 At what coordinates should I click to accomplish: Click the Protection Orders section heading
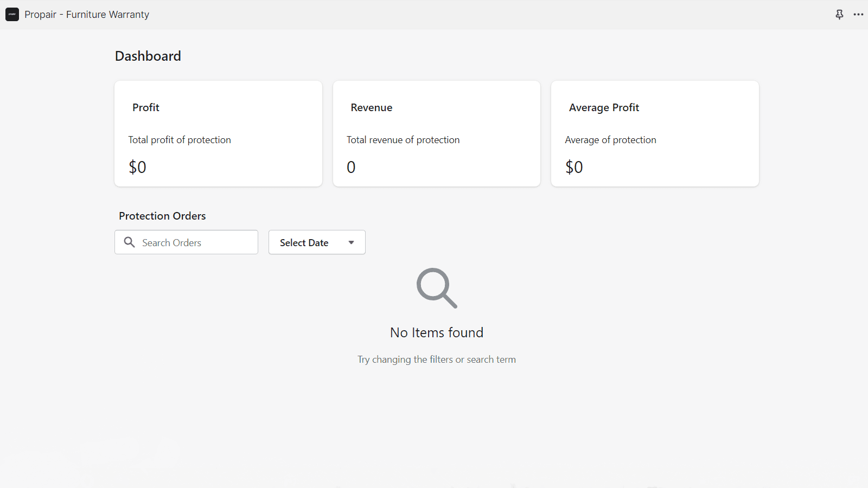coord(162,215)
